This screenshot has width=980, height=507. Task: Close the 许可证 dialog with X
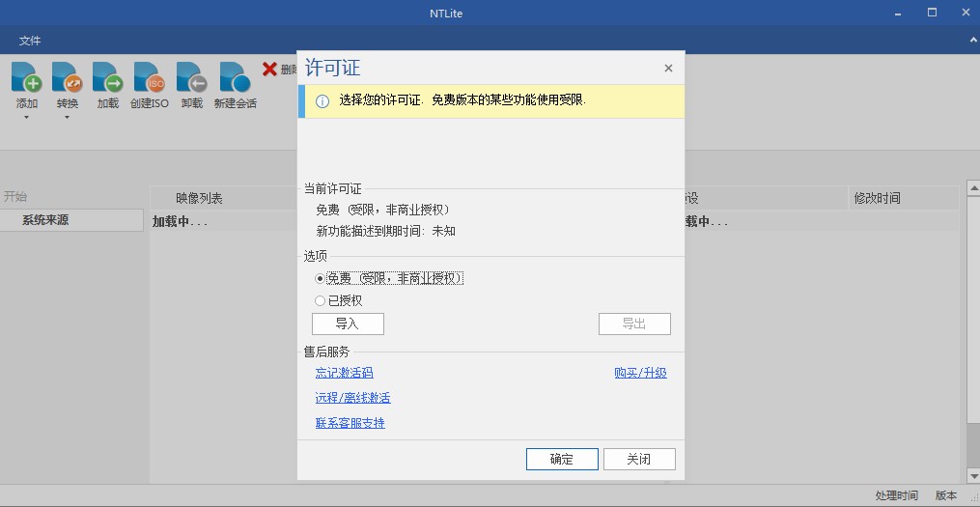click(x=668, y=69)
